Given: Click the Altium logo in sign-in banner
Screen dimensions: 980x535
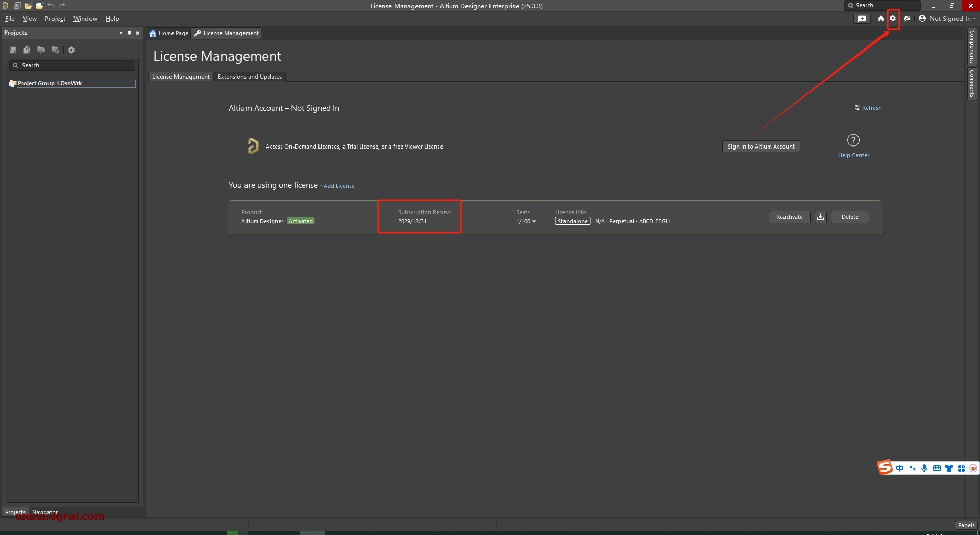Looking at the screenshot, I should (x=253, y=145).
